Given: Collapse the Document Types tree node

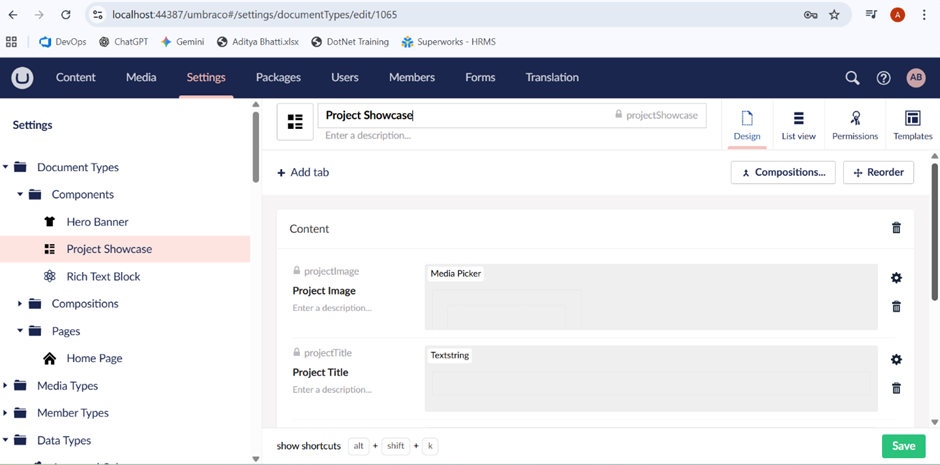Looking at the screenshot, I should coord(6,168).
